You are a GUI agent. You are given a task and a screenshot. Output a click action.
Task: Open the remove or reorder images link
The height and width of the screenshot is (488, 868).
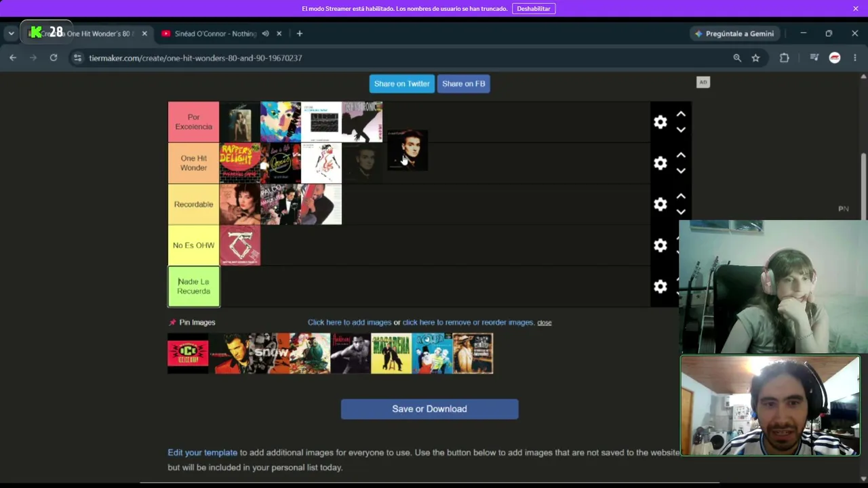pos(468,323)
